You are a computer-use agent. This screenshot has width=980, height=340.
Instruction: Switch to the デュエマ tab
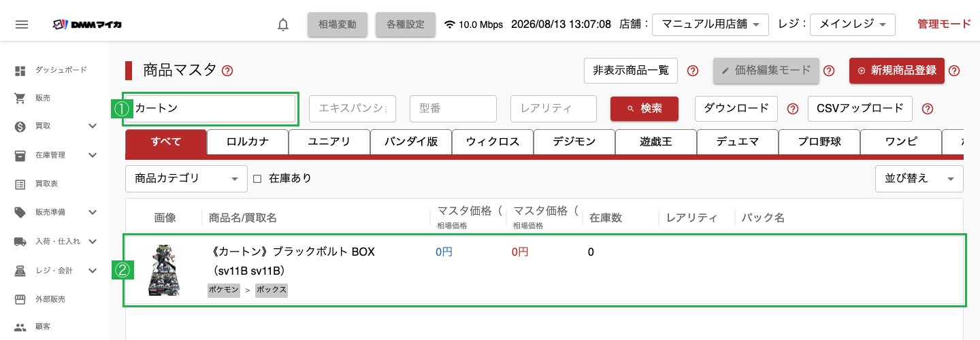[738, 142]
